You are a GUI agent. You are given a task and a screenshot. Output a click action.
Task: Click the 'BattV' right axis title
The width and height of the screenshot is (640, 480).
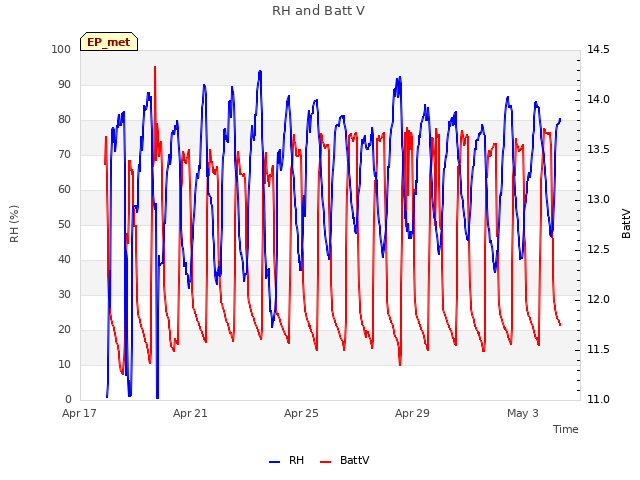click(x=626, y=224)
